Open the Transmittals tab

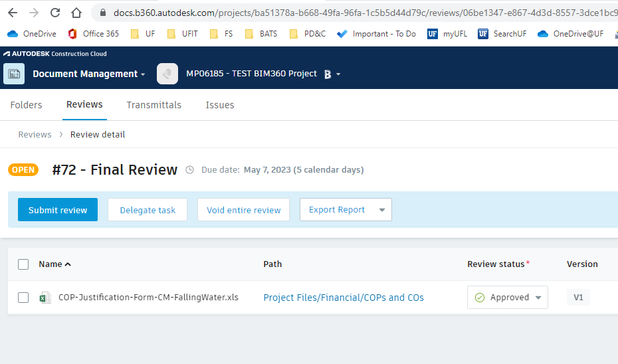click(x=154, y=105)
